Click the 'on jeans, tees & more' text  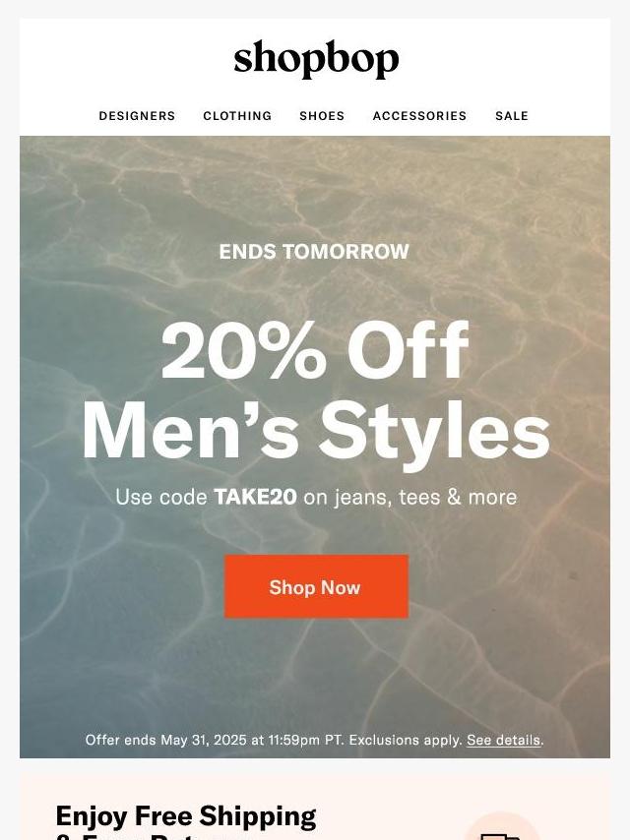[x=410, y=497]
